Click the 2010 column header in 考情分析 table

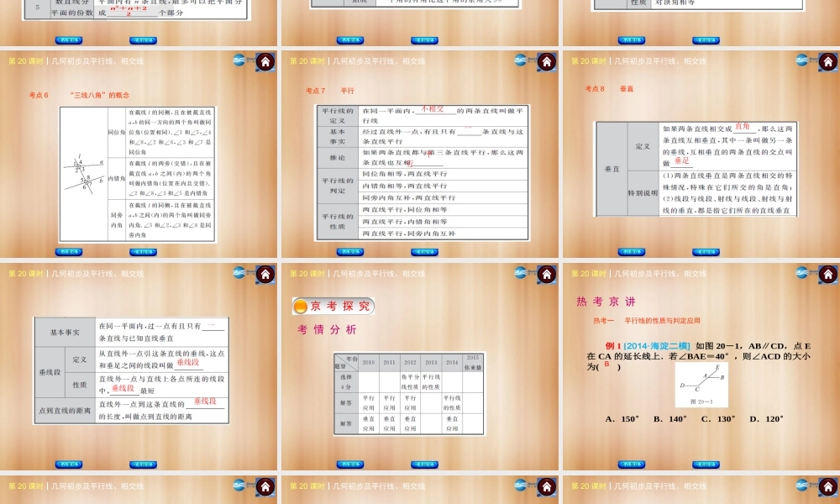(369, 363)
